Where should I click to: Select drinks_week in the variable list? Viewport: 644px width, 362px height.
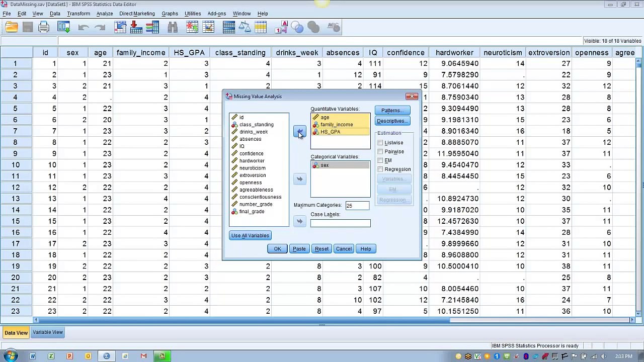point(253,132)
